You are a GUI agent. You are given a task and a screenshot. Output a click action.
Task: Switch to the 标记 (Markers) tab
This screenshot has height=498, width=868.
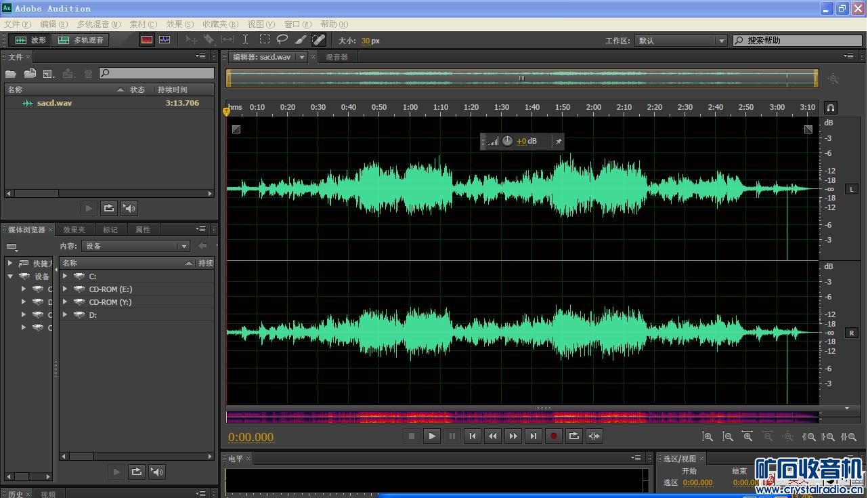(x=110, y=230)
